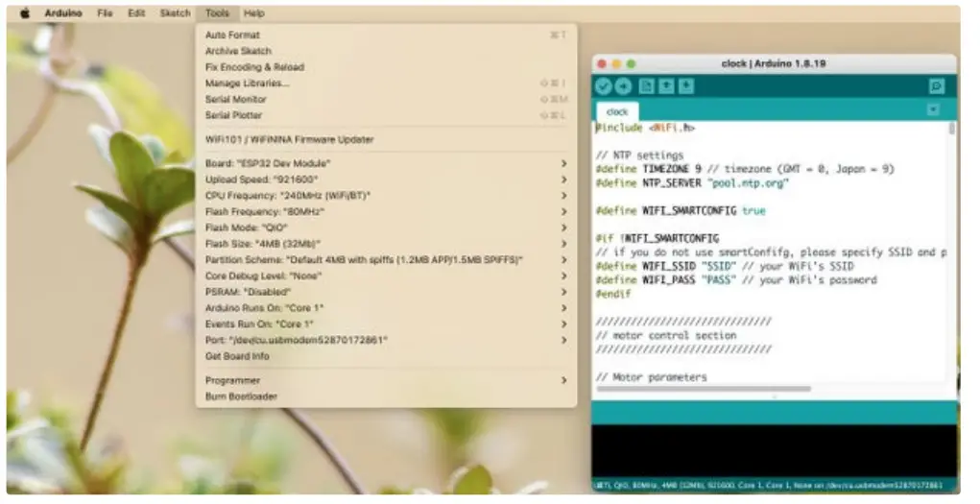Expand CPU Frequency 240MHz submenu
This screenshot has width=980, height=504.
[386, 196]
